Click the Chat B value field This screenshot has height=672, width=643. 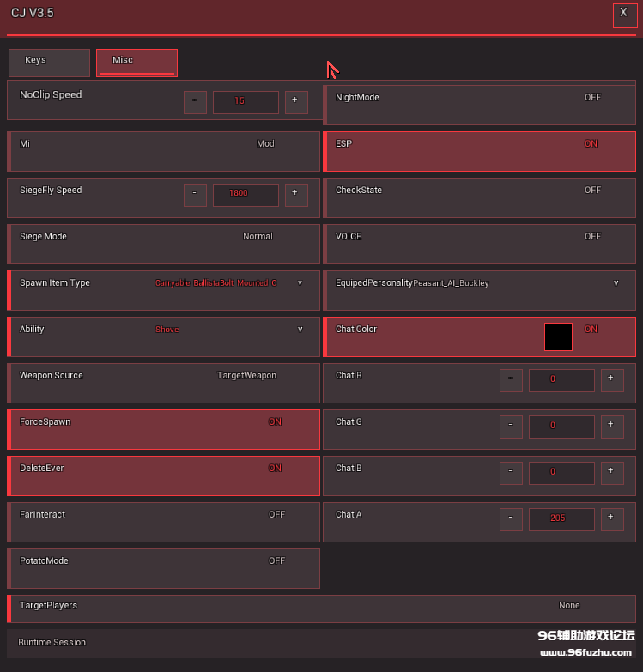(561, 473)
